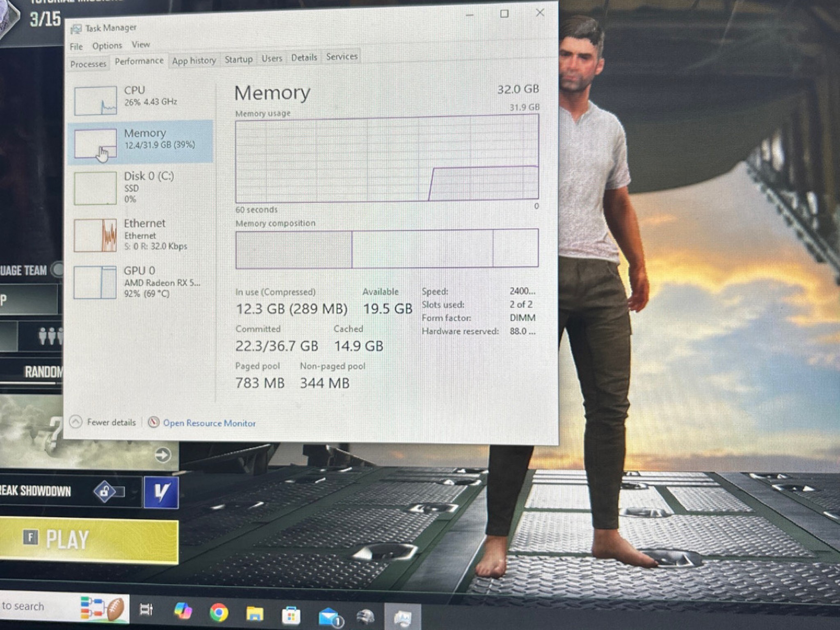Open File Explorer from the taskbar

pos(255,614)
